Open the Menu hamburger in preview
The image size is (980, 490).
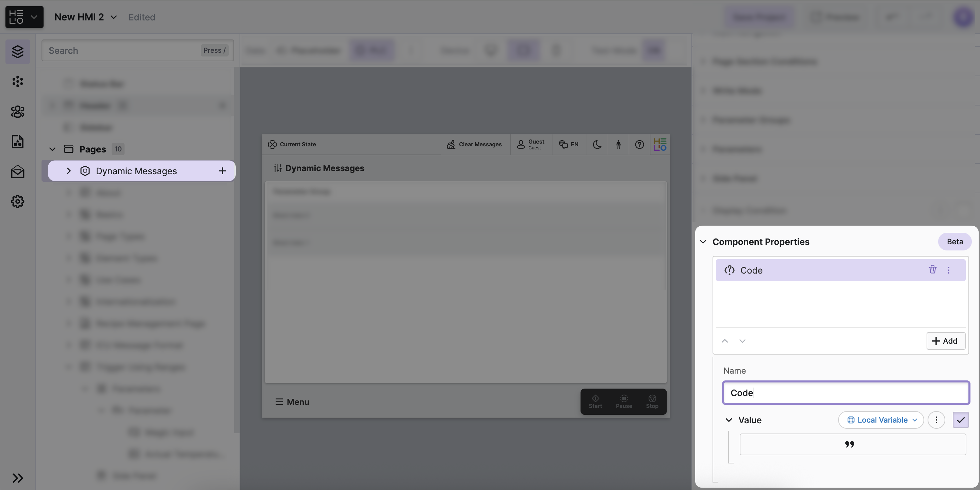[292, 402]
